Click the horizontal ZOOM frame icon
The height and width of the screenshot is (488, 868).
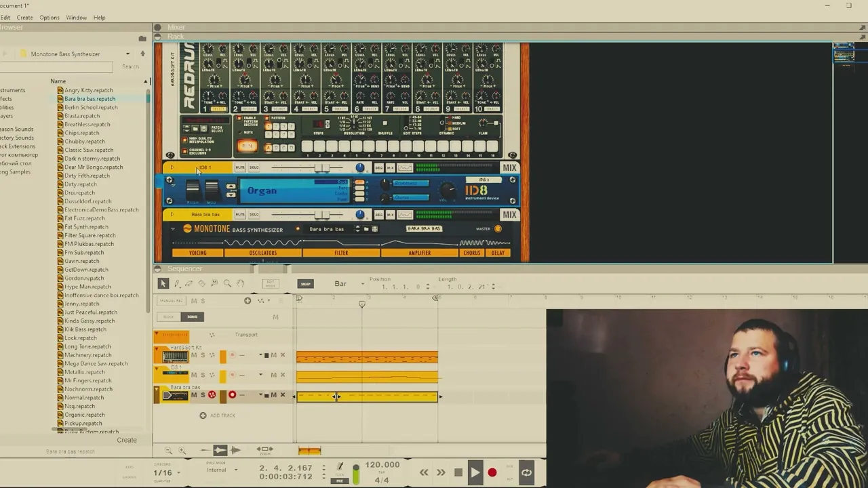265,449
